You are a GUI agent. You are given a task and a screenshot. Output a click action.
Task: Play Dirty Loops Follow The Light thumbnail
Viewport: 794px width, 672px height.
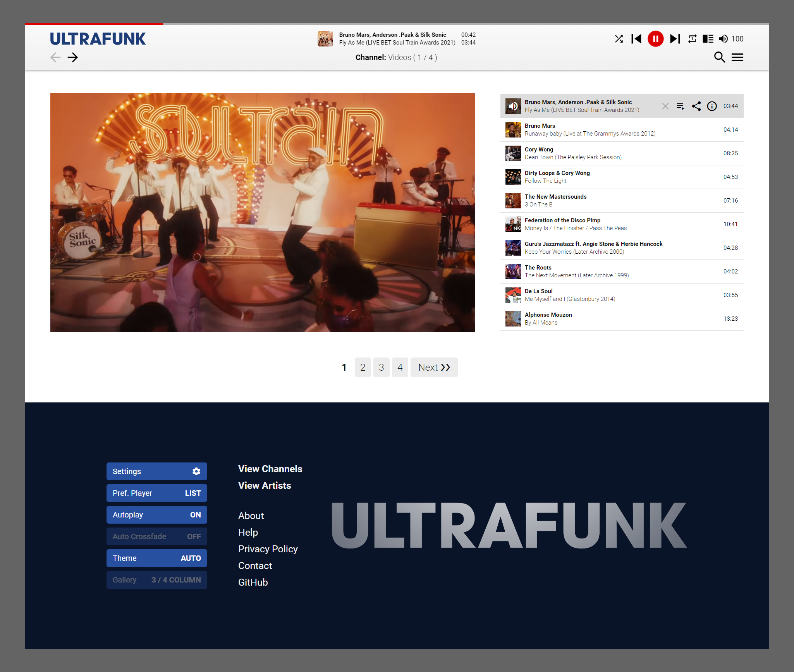tap(513, 177)
